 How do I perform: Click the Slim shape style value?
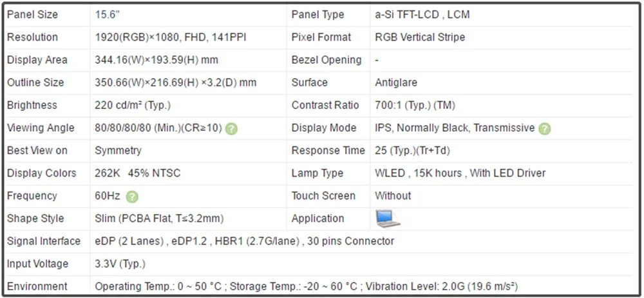point(159,219)
